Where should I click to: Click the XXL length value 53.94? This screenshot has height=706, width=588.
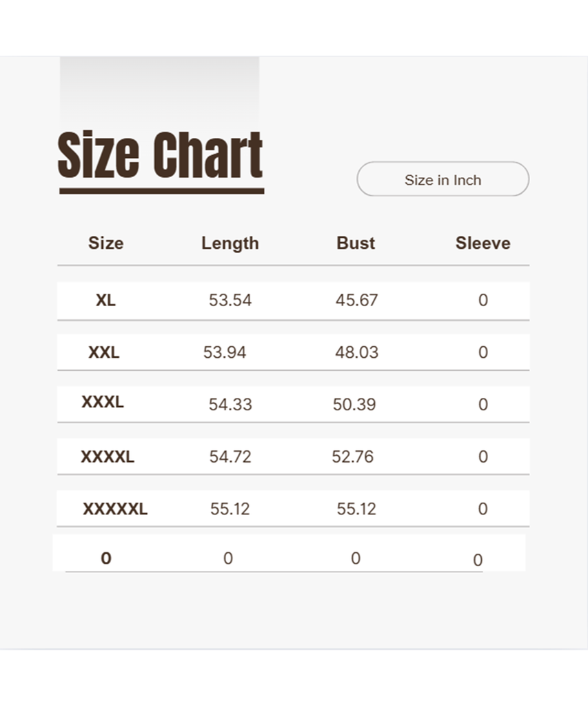click(x=225, y=352)
